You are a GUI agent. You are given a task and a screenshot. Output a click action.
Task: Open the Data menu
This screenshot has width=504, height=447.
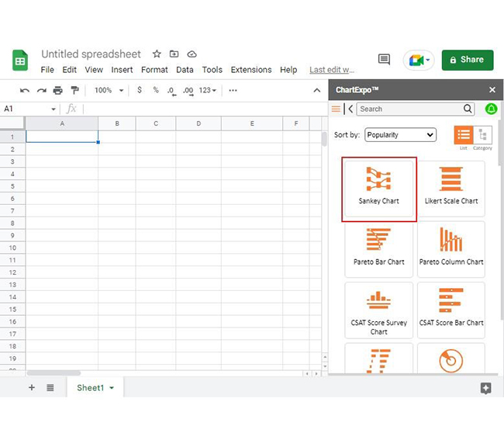(x=185, y=70)
